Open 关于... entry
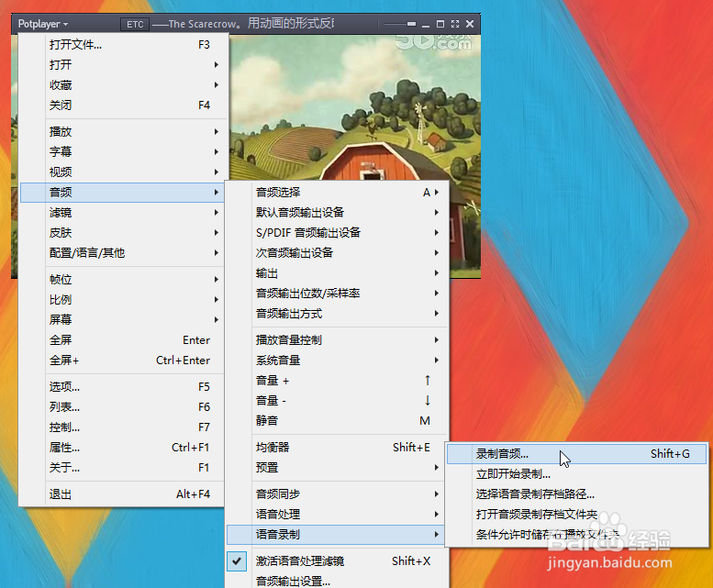713x588 pixels. tap(122, 468)
